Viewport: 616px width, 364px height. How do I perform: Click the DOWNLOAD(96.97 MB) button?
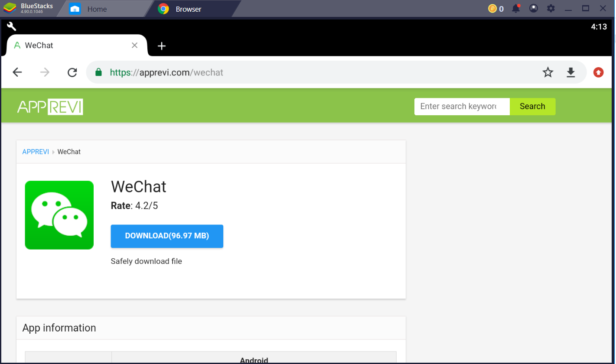(x=167, y=236)
